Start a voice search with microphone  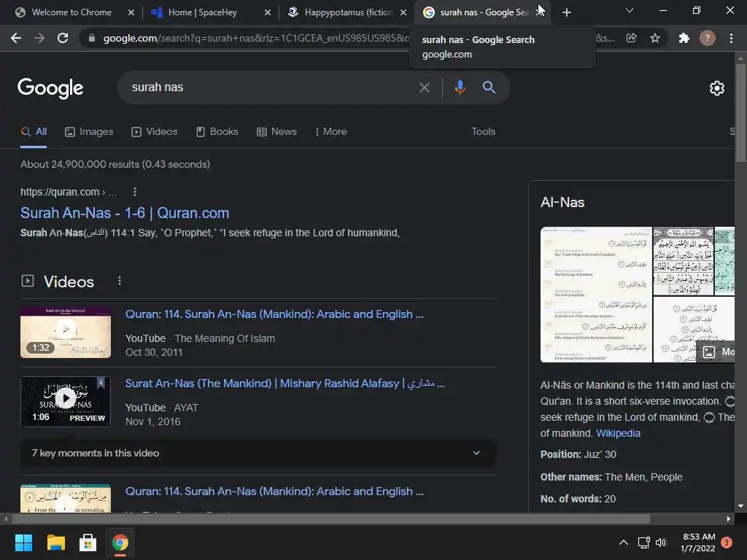click(460, 87)
